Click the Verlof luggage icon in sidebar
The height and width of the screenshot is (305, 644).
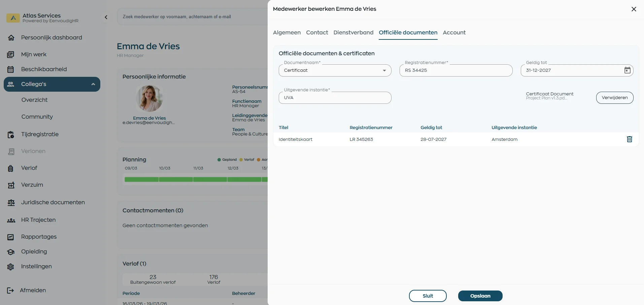click(x=11, y=168)
